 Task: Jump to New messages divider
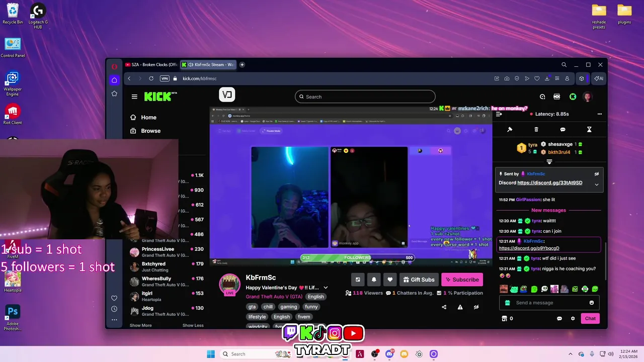click(x=548, y=210)
